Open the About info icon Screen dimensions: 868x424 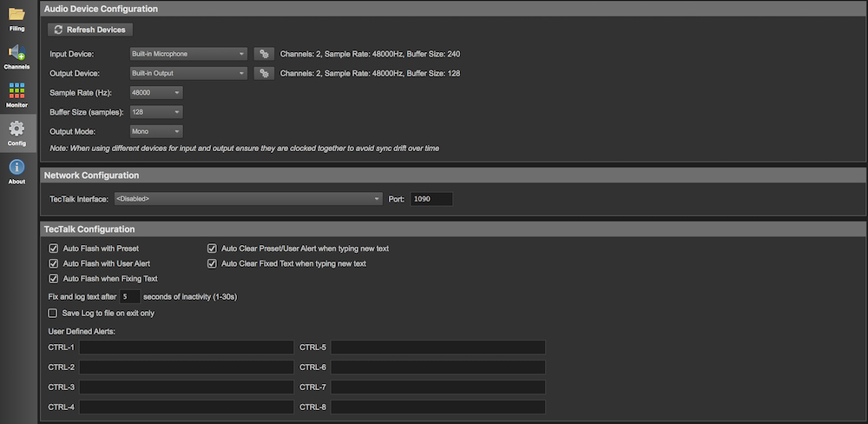(x=16, y=170)
